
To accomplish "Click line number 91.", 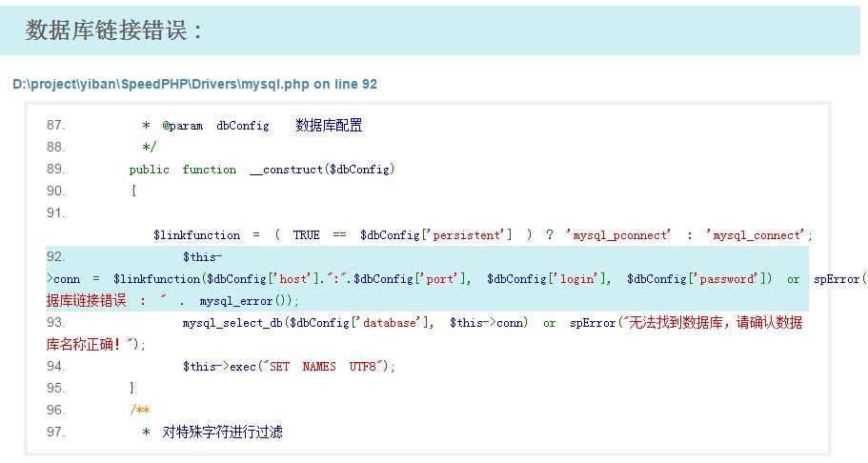I will [55, 212].
